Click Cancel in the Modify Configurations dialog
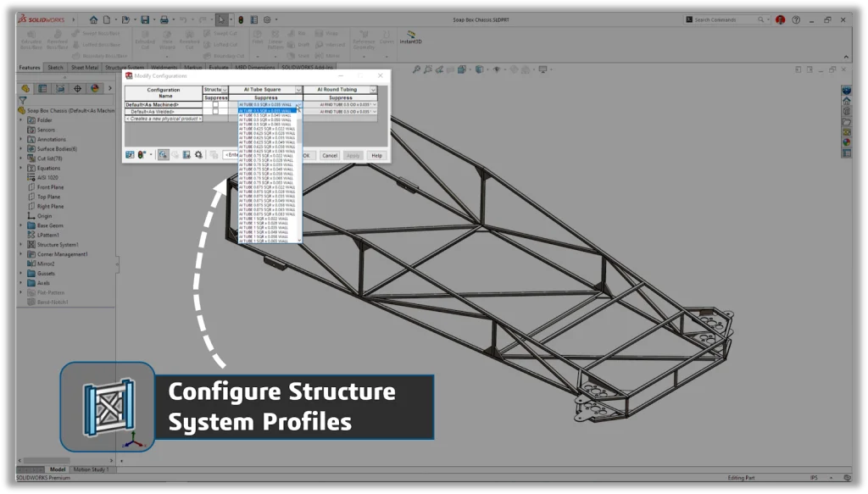868x494 pixels. (330, 156)
